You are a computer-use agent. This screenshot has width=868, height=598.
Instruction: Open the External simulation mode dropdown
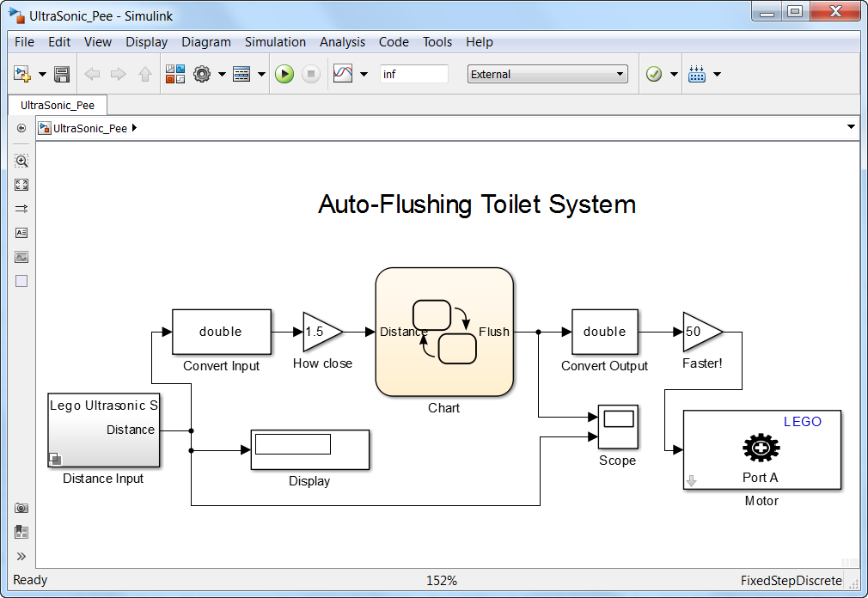pyautogui.click(x=547, y=75)
